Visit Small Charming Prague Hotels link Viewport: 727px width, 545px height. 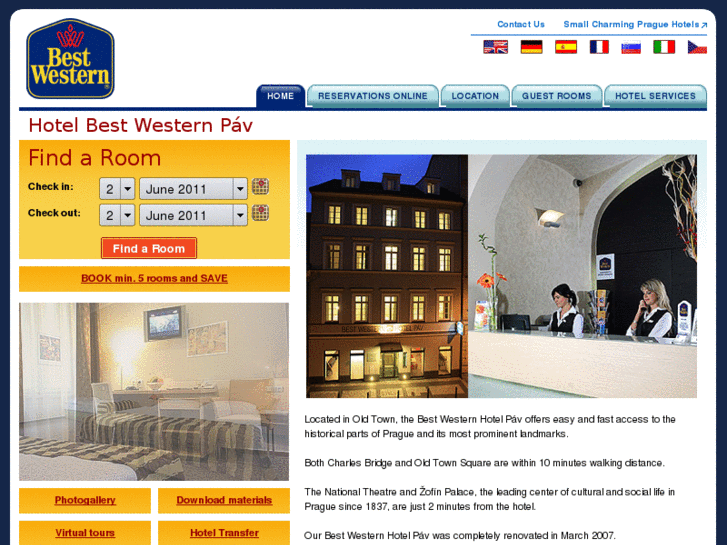pos(635,24)
